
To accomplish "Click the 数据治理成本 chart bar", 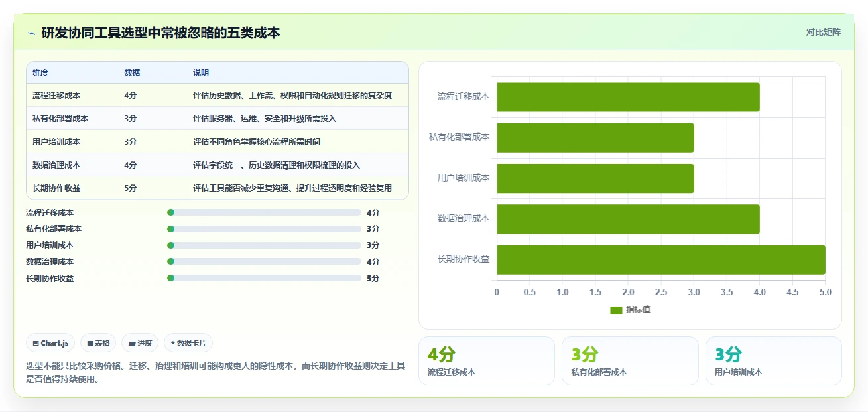I will (628, 219).
